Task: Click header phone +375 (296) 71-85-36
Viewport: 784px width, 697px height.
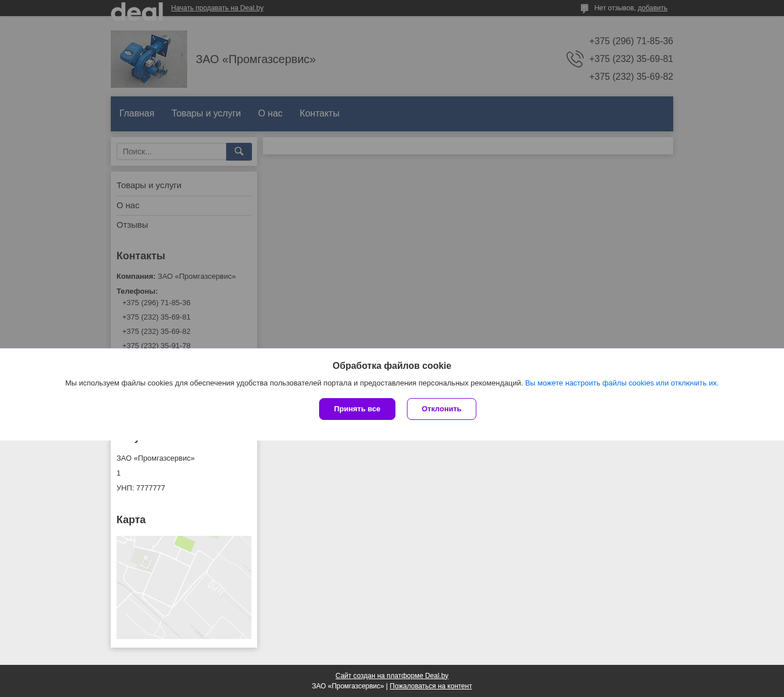Action: [x=631, y=41]
